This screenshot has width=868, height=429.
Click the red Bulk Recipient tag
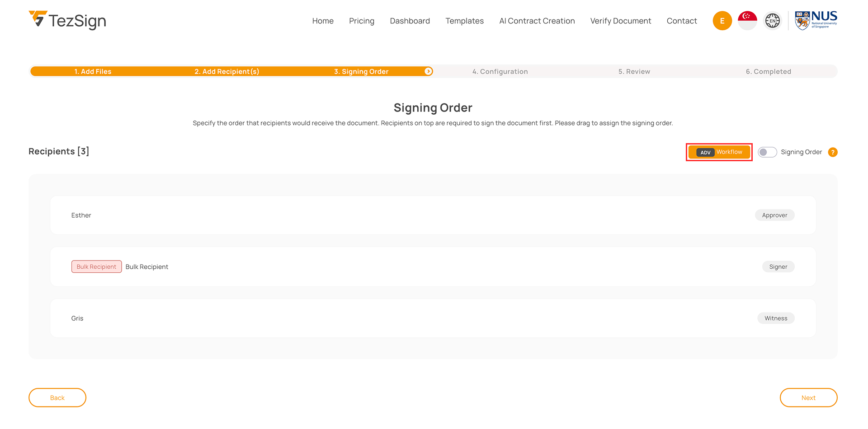pos(96,267)
